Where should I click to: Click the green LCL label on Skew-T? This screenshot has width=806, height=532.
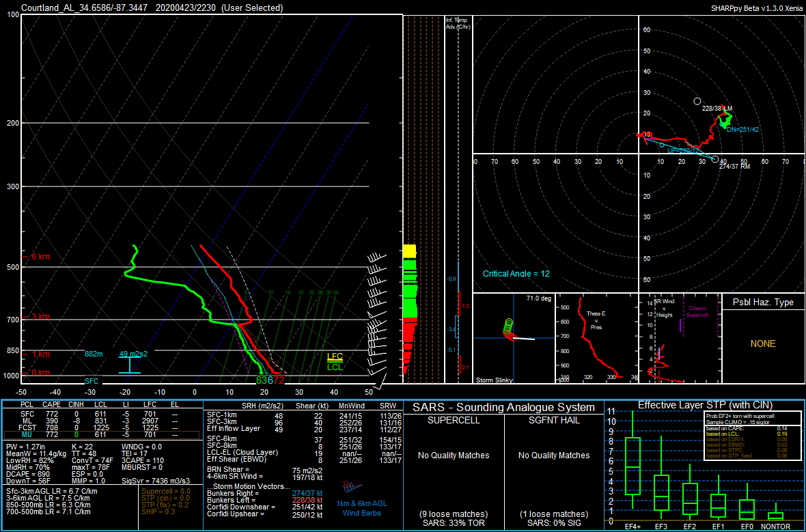[335, 367]
